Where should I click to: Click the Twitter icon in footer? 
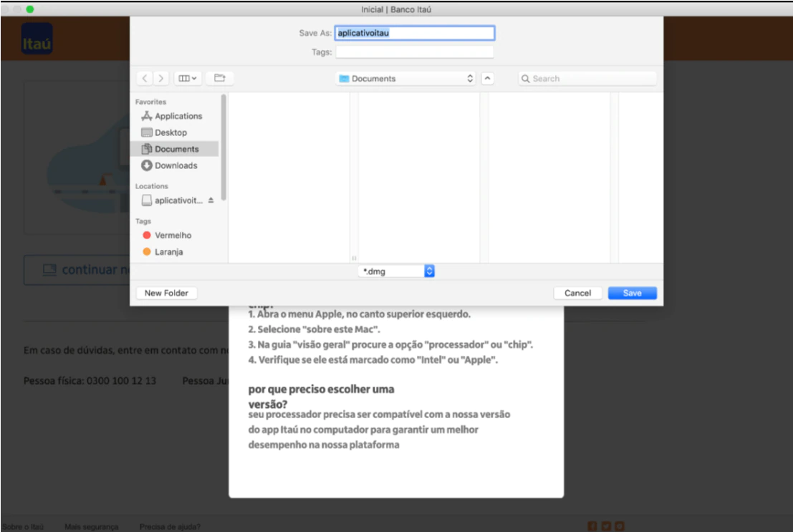pyautogui.click(x=606, y=526)
